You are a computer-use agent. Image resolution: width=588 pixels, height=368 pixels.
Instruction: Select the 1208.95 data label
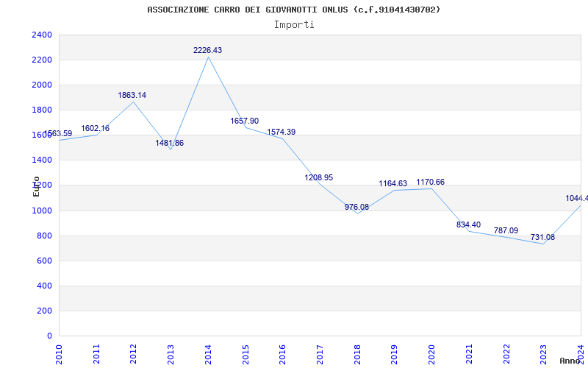tap(319, 177)
